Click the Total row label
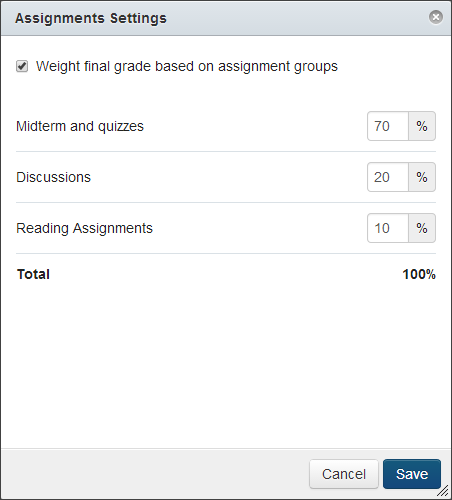 click(x=33, y=274)
